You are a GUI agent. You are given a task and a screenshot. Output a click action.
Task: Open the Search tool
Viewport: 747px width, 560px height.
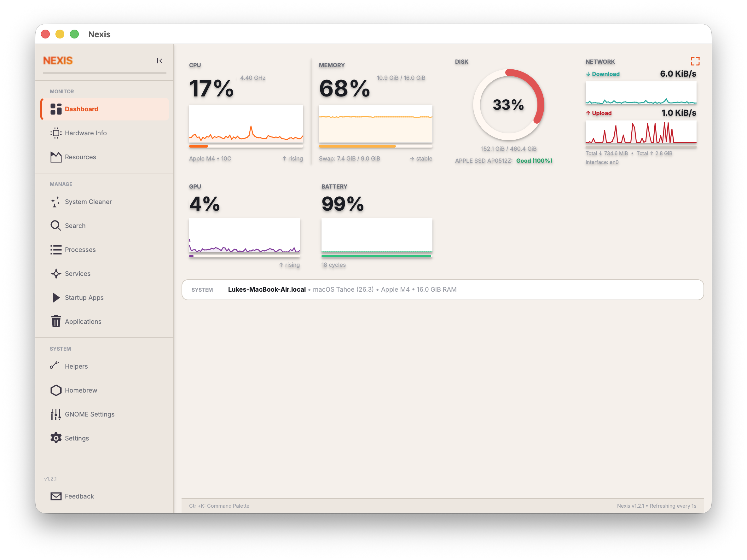(75, 225)
